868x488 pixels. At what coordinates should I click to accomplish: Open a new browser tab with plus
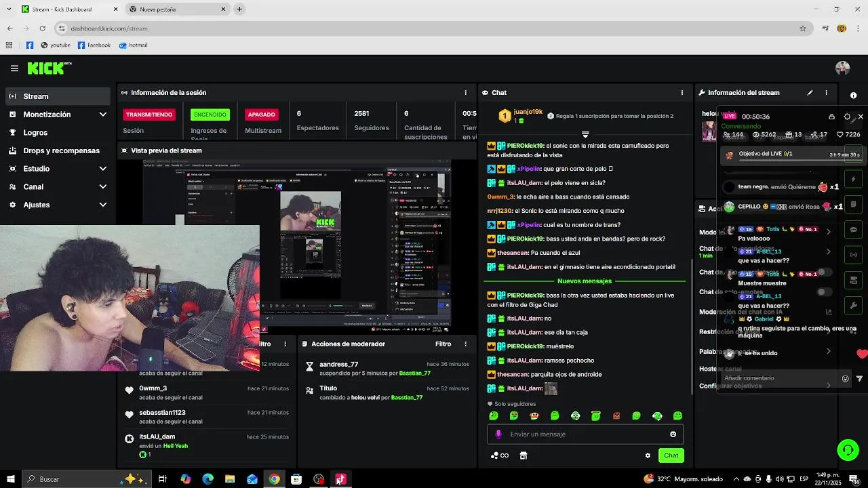239,9
